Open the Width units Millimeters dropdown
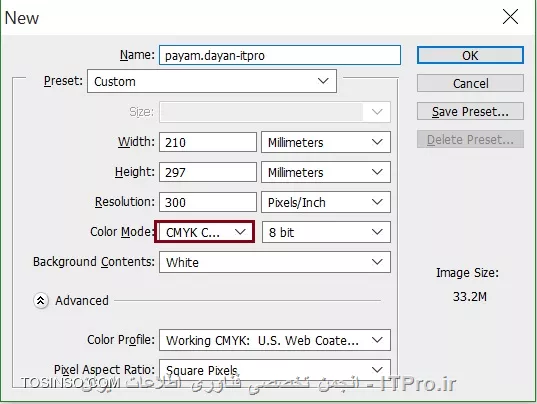 [x=326, y=142]
